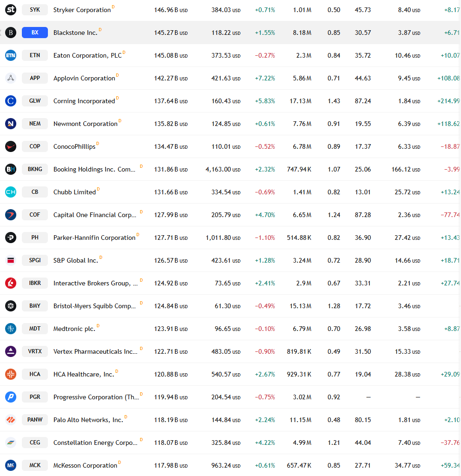Open the S&P Global Inc. link
Image resolution: width=461 pixels, height=476 pixels.
click(76, 260)
